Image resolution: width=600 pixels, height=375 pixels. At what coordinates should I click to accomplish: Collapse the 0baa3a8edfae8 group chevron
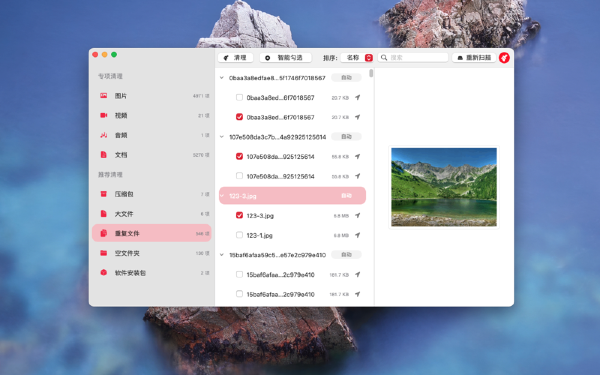222,78
